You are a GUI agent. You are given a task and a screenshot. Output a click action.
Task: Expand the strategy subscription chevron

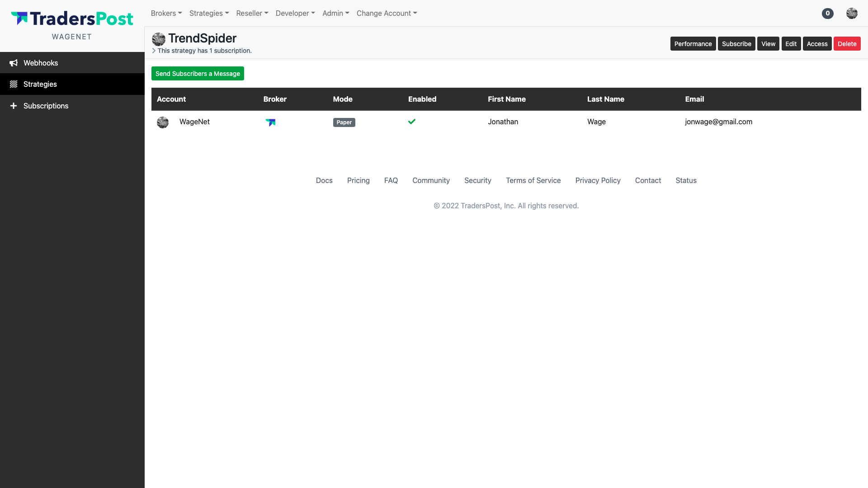154,51
